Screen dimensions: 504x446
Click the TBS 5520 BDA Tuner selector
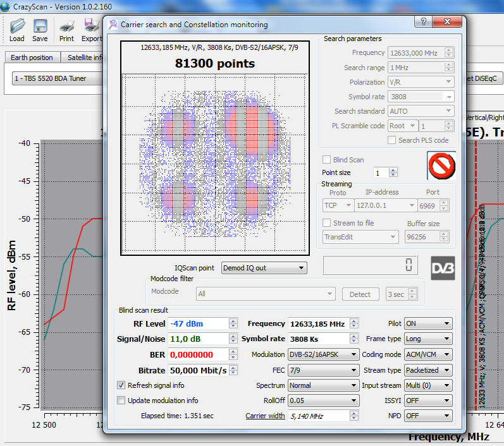tap(58, 78)
